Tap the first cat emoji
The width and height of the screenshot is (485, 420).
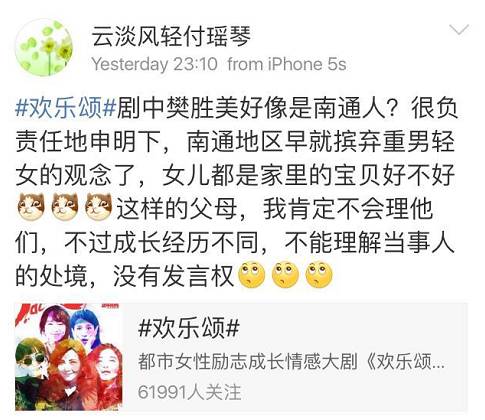31,207
